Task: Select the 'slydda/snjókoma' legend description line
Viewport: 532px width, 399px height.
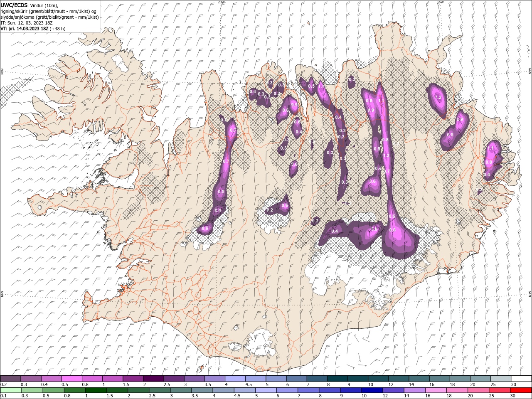Action: tap(50, 17)
